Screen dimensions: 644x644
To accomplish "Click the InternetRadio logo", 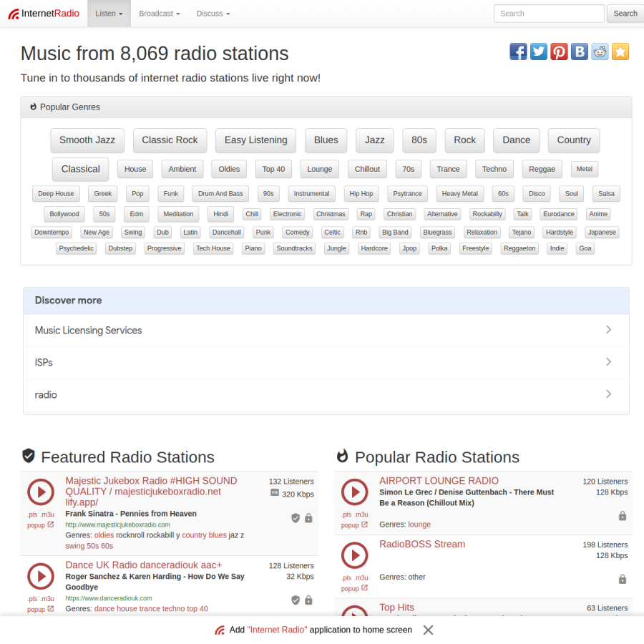I will 44,14.
